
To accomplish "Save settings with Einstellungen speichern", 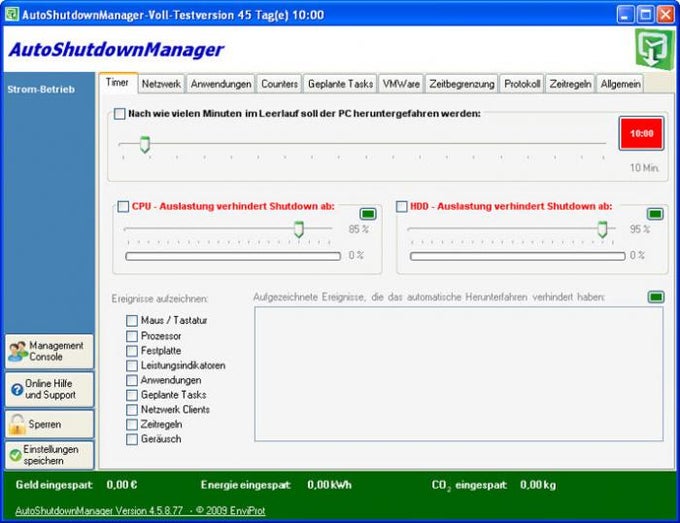I will (49, 455).
